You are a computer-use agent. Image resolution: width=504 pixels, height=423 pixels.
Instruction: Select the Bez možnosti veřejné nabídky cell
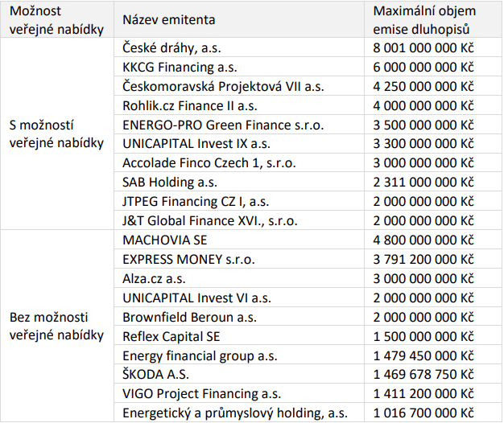pyautogui.click(x=57, y=326)
